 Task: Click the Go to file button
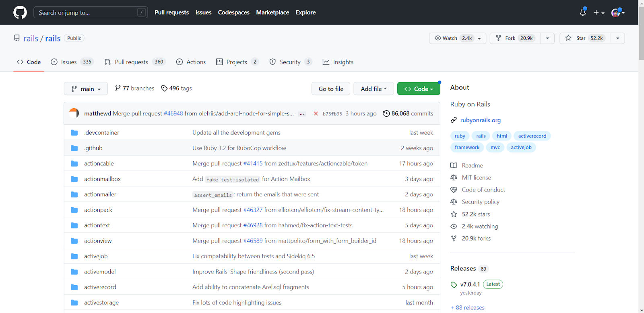(x=331, y=89)
